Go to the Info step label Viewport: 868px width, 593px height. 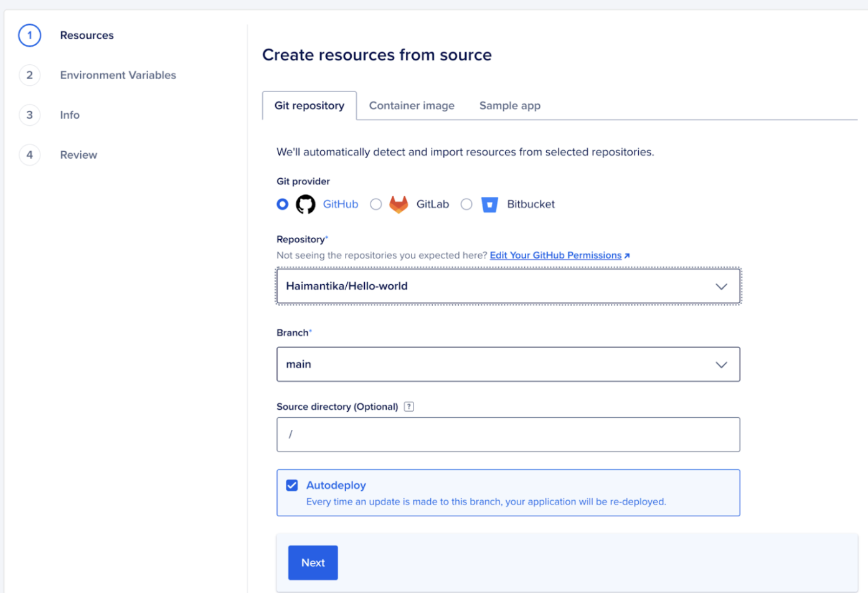point(70,115)
